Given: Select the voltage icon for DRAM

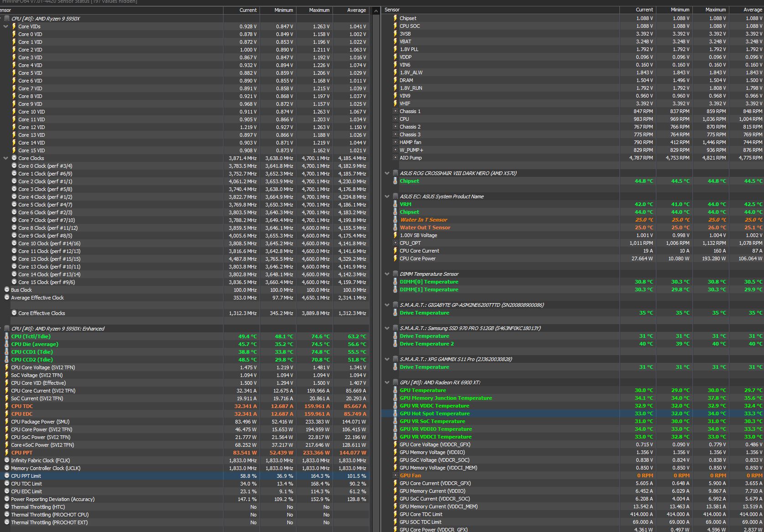Looking at the screenshot, I should click(x=395, y=80).
